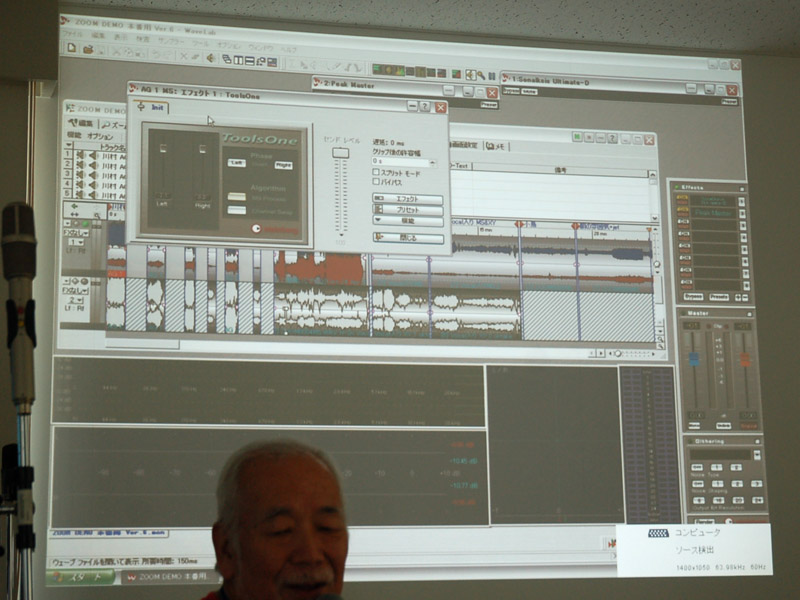
Task: Click the magnifier zoom icon in top toolbar
Action: [x=481, y=74]
